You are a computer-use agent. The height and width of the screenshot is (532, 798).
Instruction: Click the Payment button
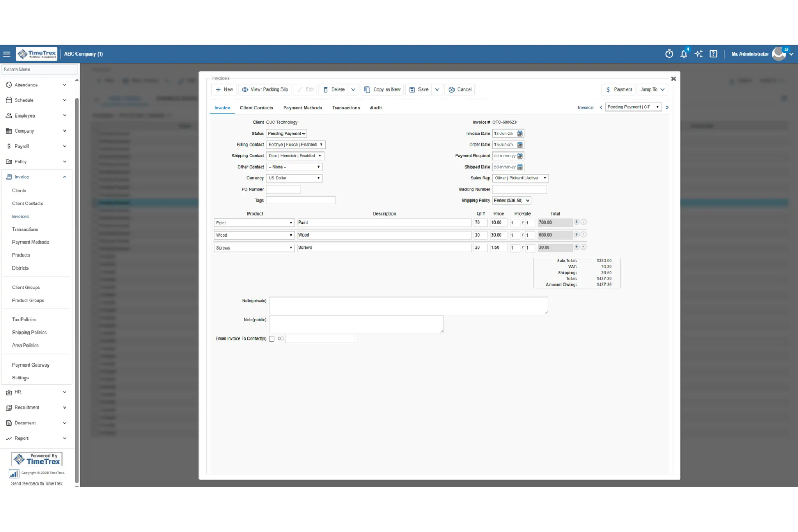(x=618, y=89)
